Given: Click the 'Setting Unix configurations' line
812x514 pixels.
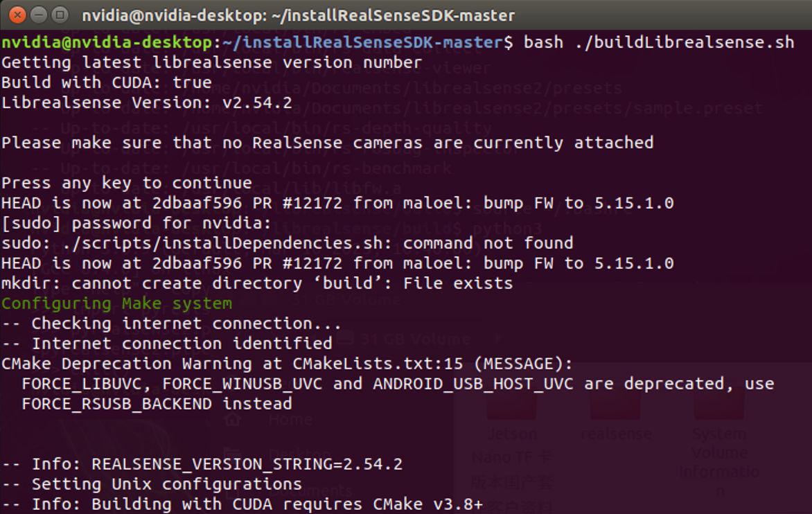Looking at the screenshot, I should (166, 484).
